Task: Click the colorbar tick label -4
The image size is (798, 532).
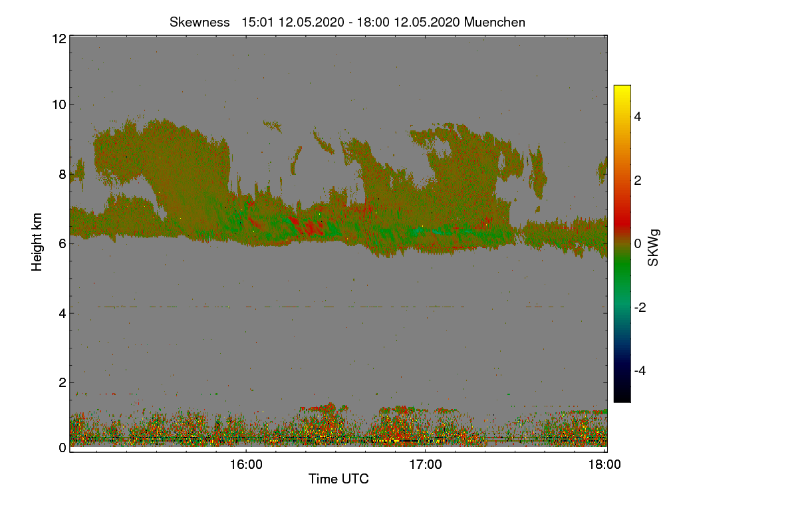Action: pos(642,370)
